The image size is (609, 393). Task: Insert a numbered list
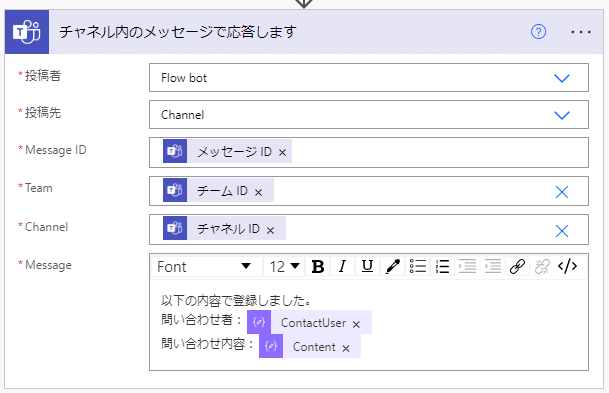442,267
